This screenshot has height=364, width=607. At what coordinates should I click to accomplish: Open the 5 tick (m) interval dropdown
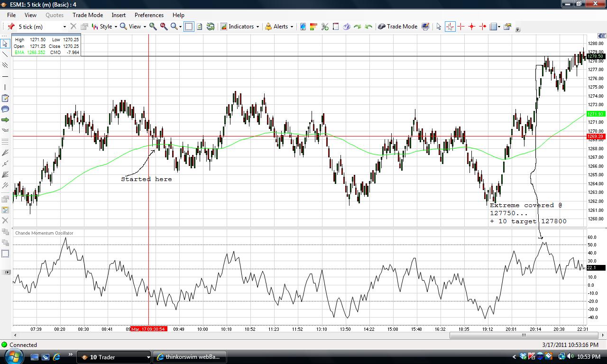pos(64,27)
